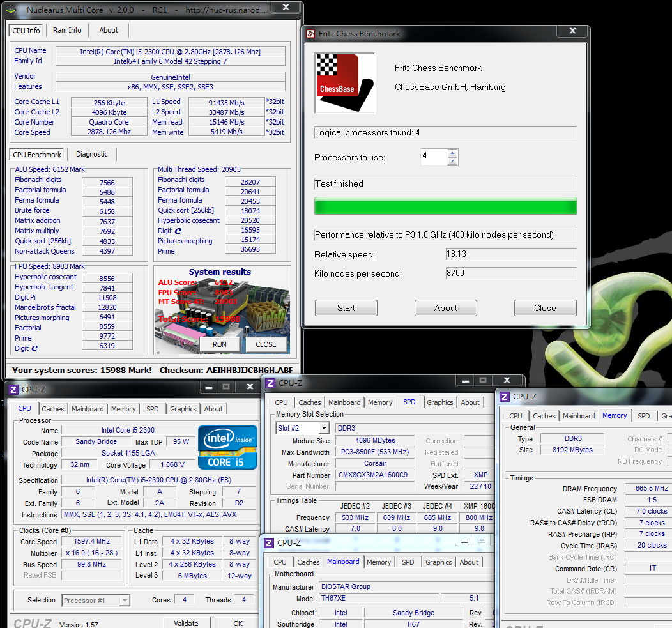Minimize the CPU-Z processor window
The width and height of the screenshot is (672, 628).
pos(209,387)
